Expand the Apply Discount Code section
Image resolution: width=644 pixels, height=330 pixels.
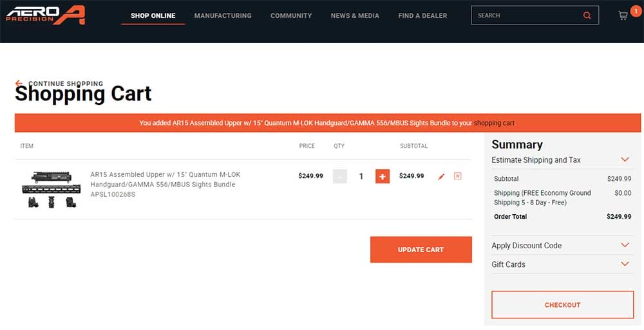tap(563, 246)
